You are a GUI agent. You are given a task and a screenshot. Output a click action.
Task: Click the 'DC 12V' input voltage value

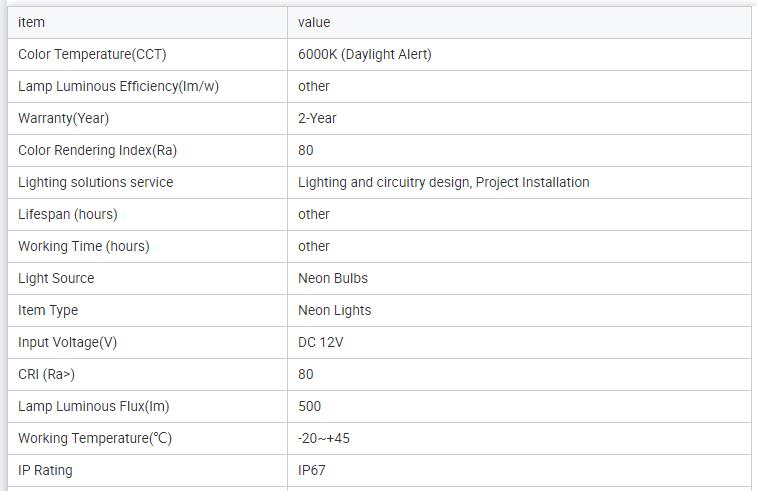click(x=321, y=342)
